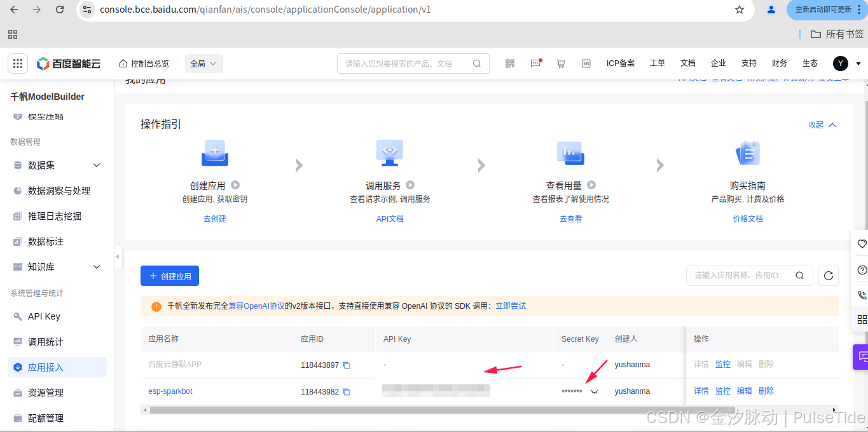Reload the page in the browser

60,10
